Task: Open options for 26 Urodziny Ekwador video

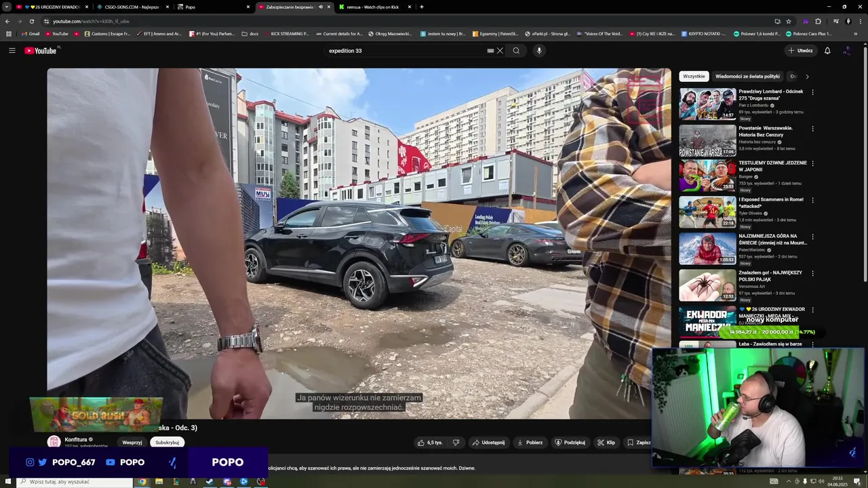Action: click(x=812, y=310)
